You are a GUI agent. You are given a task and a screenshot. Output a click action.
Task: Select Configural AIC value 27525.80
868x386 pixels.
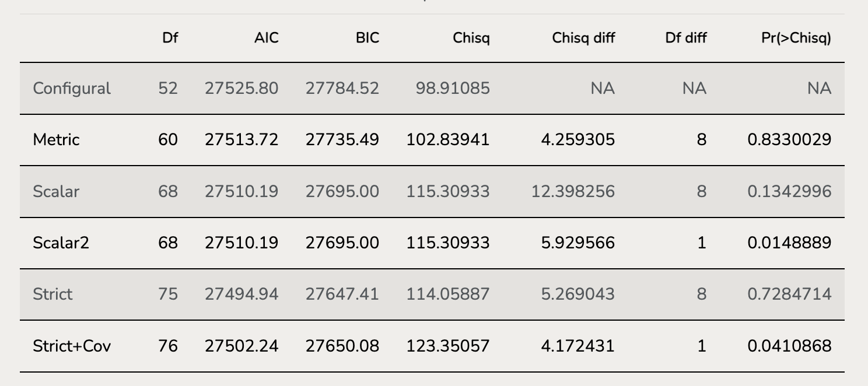(x=242, y=89)
